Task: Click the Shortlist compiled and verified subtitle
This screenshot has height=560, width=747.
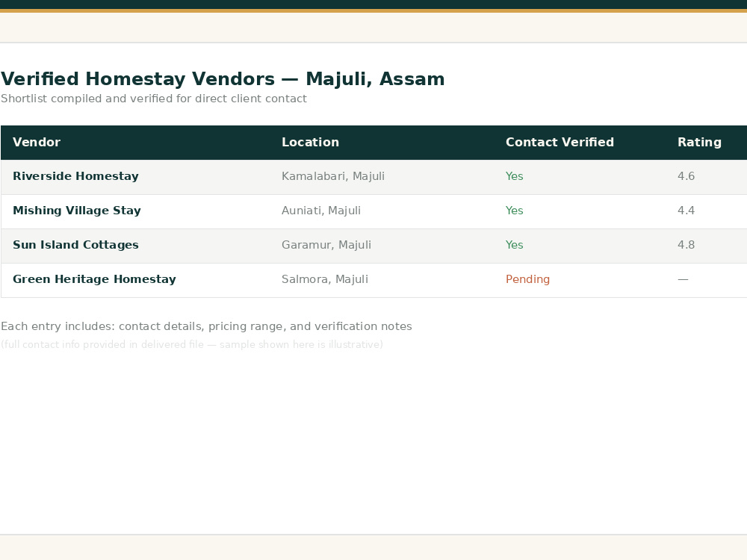Action: coord(154,99)
